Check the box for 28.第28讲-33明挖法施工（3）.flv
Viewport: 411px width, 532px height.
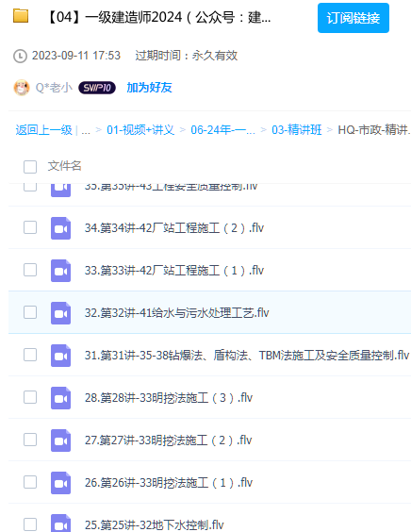[x=30, y=397]
